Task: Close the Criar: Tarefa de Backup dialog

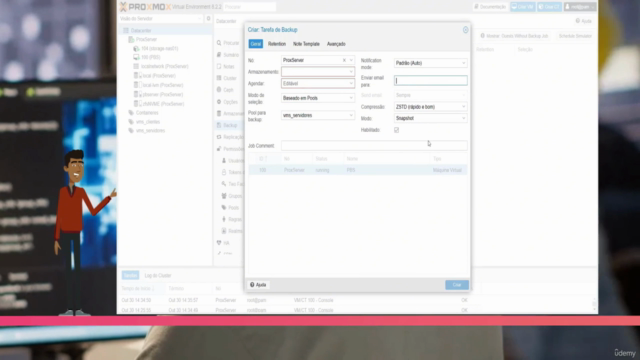Action: (x=465, y=30)
